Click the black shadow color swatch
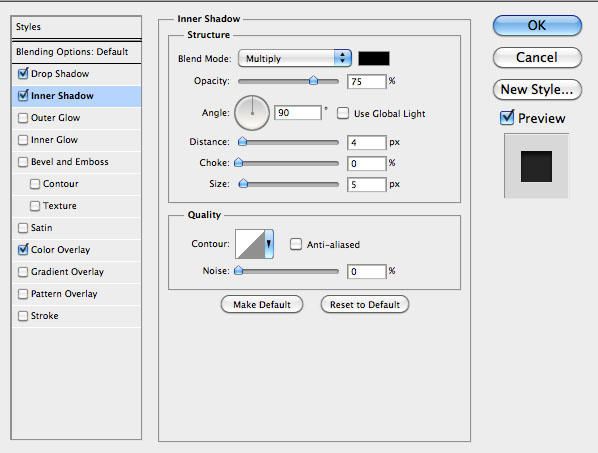 [x=374, y=58]
